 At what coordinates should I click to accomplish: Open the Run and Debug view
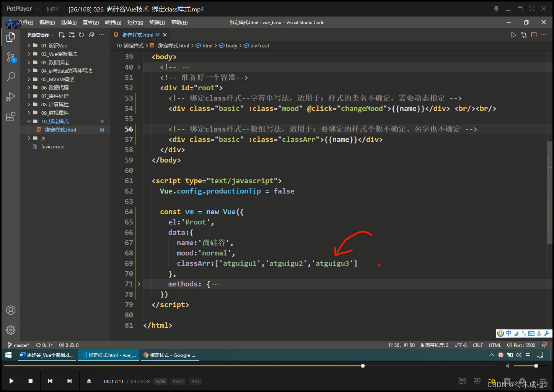click(x=11, y=96)
